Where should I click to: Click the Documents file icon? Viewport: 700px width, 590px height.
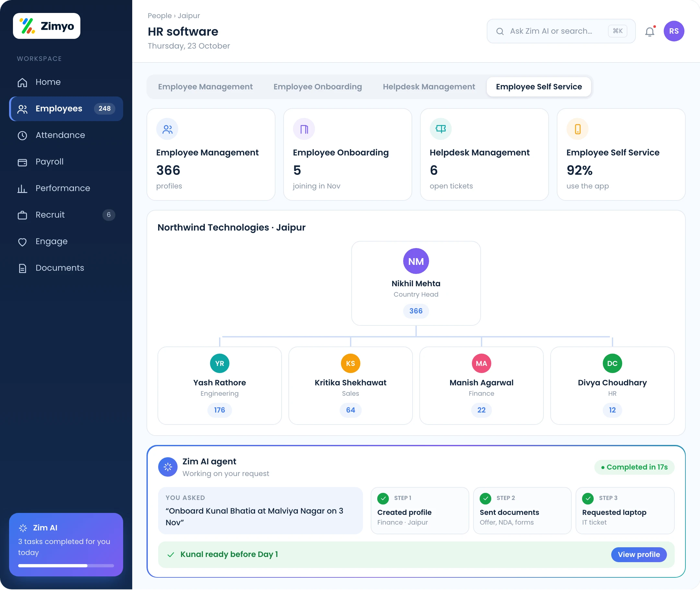(22, 268)
